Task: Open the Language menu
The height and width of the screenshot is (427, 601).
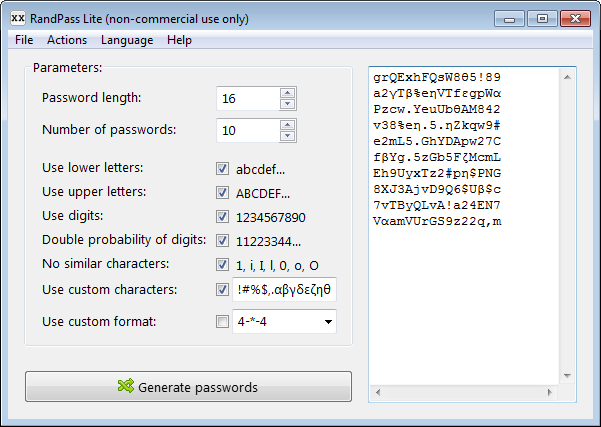Action: click(x=127, y=40)
